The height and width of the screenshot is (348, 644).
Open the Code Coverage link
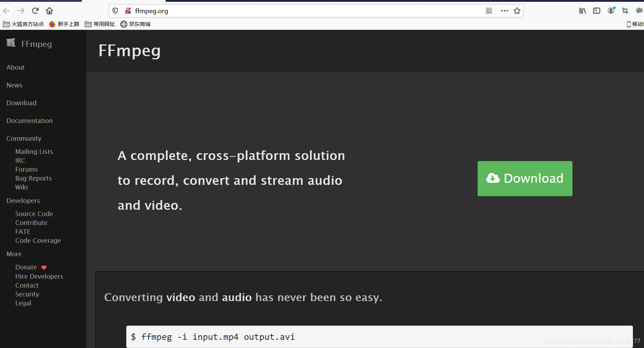click(x=38, y=240)
